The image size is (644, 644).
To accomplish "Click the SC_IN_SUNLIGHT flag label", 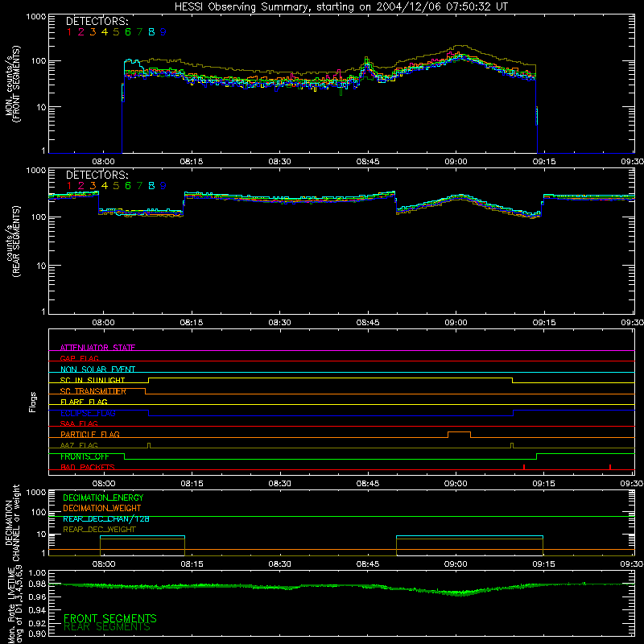I will 93,380.
